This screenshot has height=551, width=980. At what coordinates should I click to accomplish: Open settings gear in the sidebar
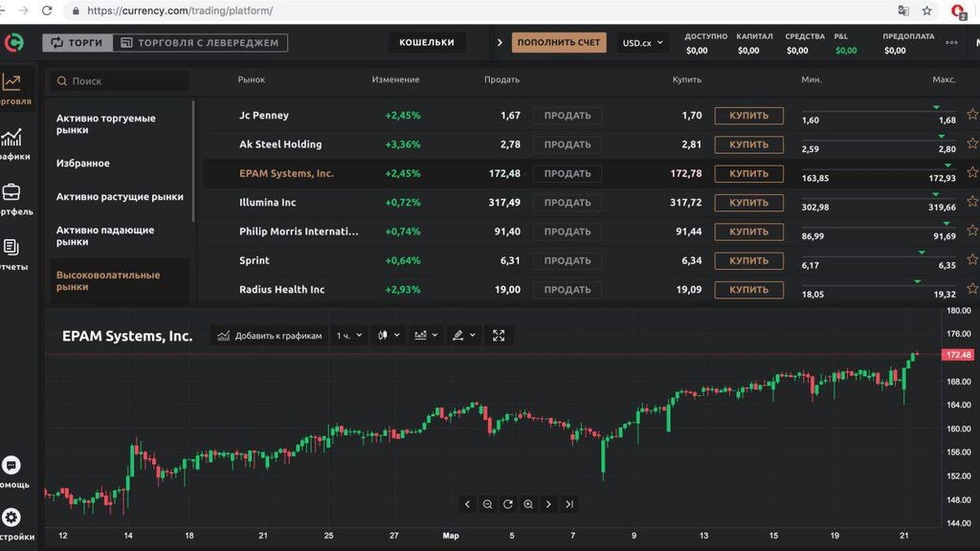(x=11, y=518)
